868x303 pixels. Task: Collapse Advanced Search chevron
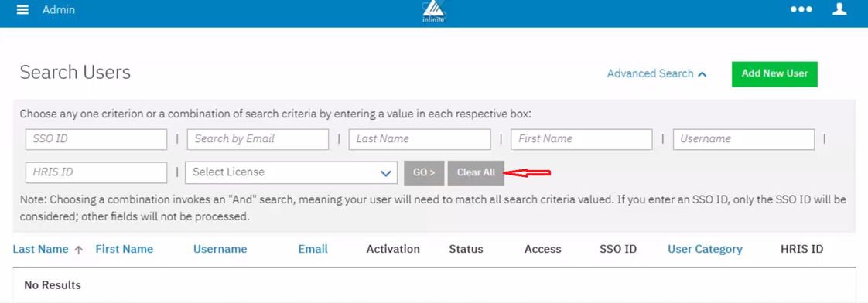(702, 74)
